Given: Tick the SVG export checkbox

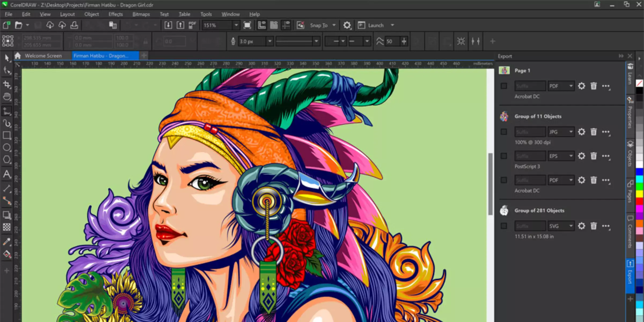Looking at the screenshot, I should pos(504,226).
